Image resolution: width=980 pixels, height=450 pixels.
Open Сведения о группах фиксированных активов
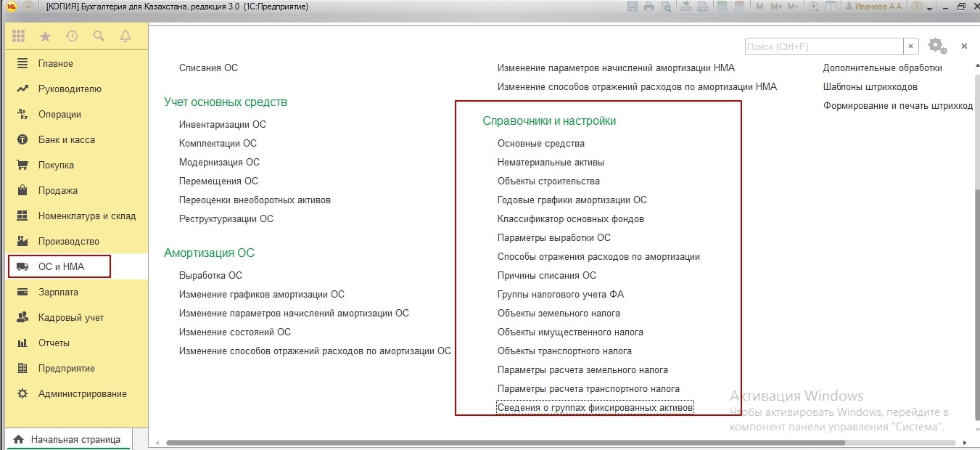pos(595,407)
